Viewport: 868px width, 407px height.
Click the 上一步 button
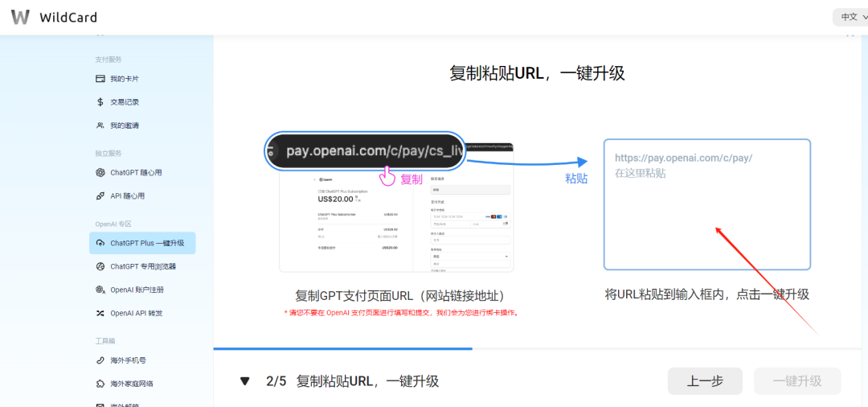pos(705,381)
